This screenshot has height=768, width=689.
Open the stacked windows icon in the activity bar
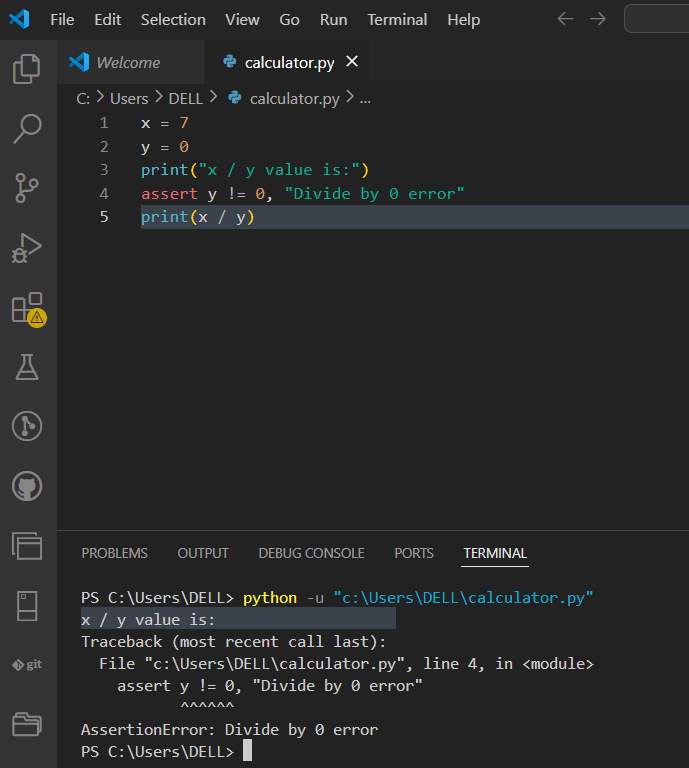[27, 546]
